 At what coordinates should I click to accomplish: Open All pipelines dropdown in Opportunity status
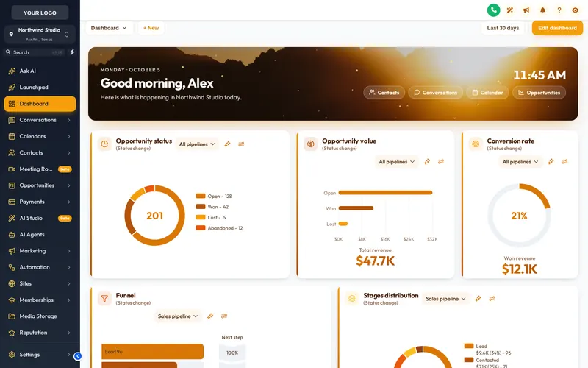click(197, 144)
